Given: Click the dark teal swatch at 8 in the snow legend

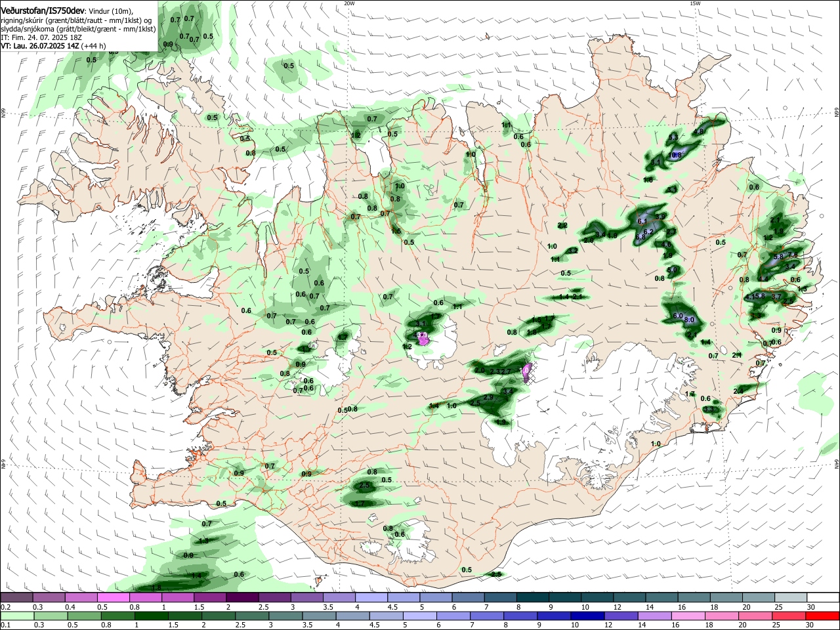Looking at the screenshot, I should pos(532,597).
